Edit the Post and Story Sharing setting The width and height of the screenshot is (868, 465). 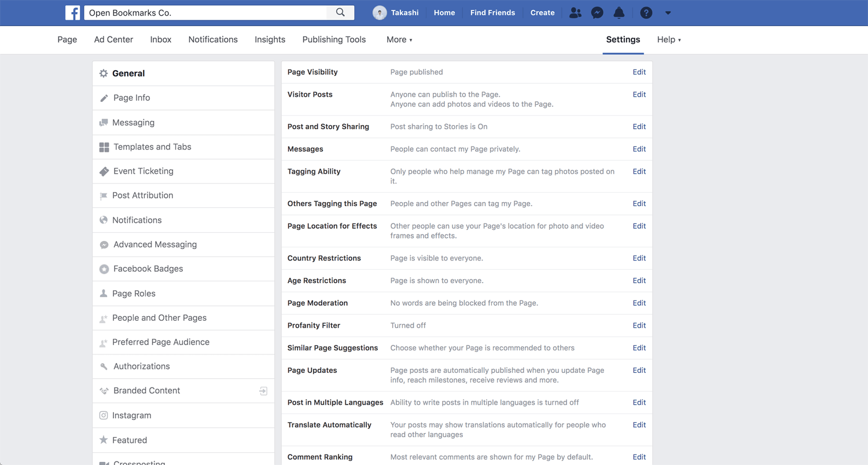pos(639,127)
